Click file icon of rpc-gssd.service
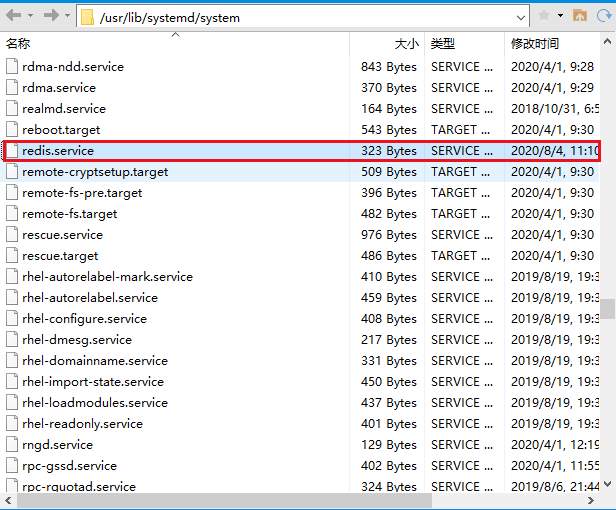The width and height of the screenshot is (616, 510). 12,466
